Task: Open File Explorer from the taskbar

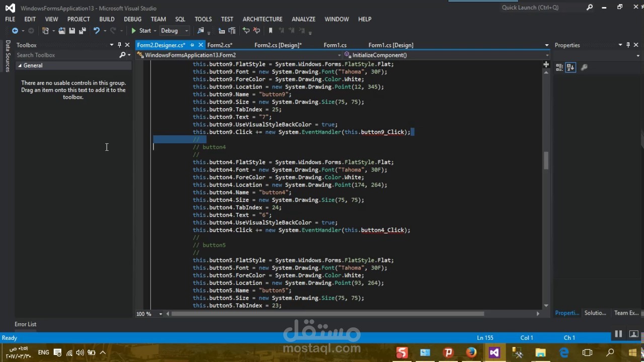Action: point(540,352)
